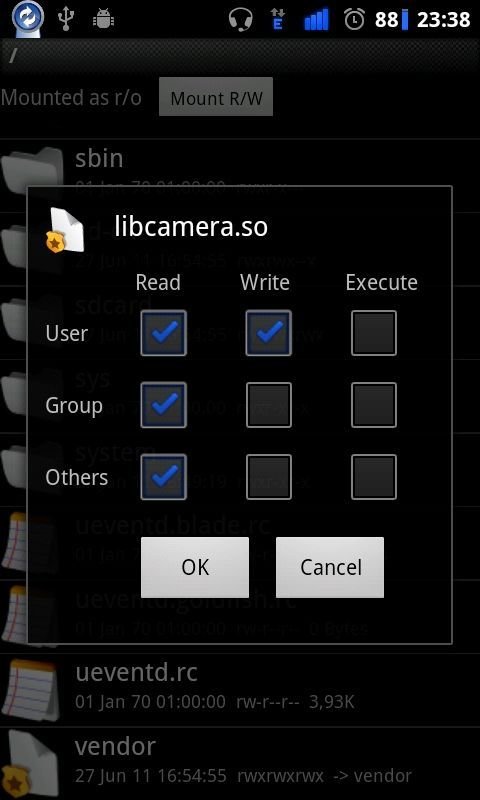The width and height of the screenshot is (480, 800).
Task: Tap the Mount R/W button
Action: 216,97
